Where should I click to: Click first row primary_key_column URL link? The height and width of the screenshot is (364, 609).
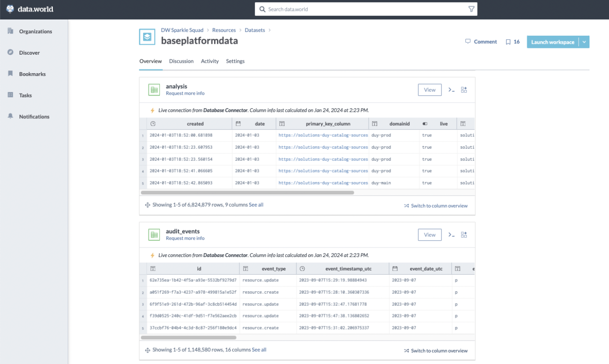(x=323, y=135)
